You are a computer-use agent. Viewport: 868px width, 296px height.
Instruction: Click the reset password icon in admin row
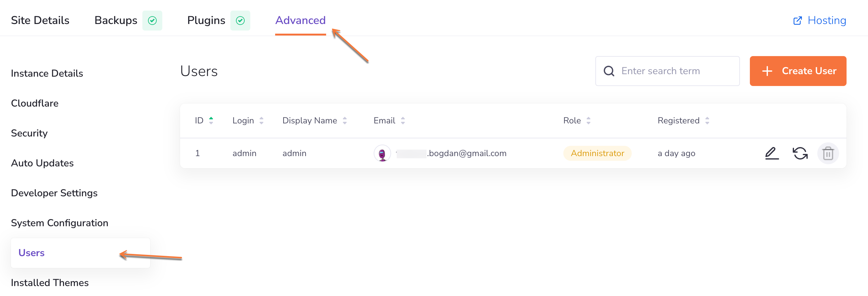click(x=800, y=153)
